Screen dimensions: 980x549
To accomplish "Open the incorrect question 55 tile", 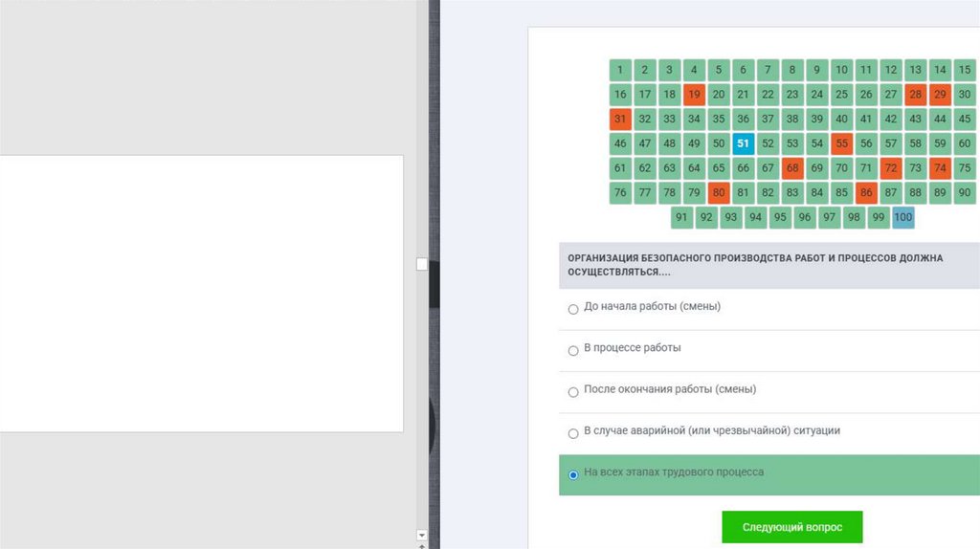I will click(842, 143).
